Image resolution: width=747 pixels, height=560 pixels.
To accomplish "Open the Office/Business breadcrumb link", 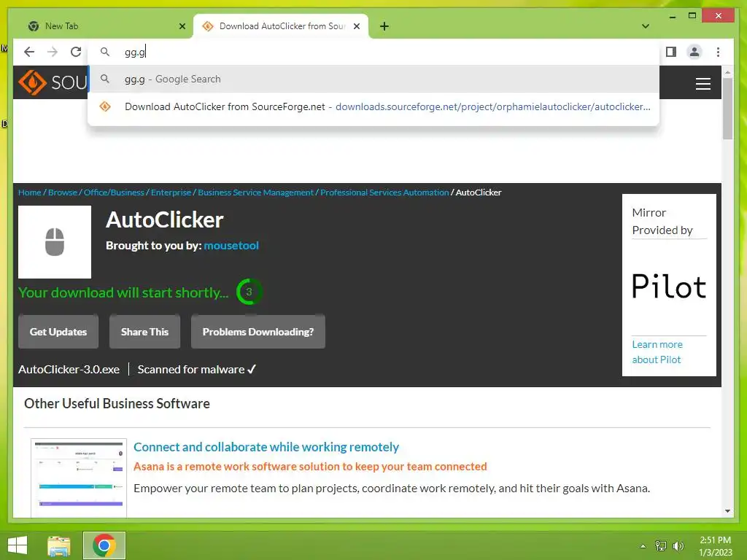I will (x=114, y=192).
